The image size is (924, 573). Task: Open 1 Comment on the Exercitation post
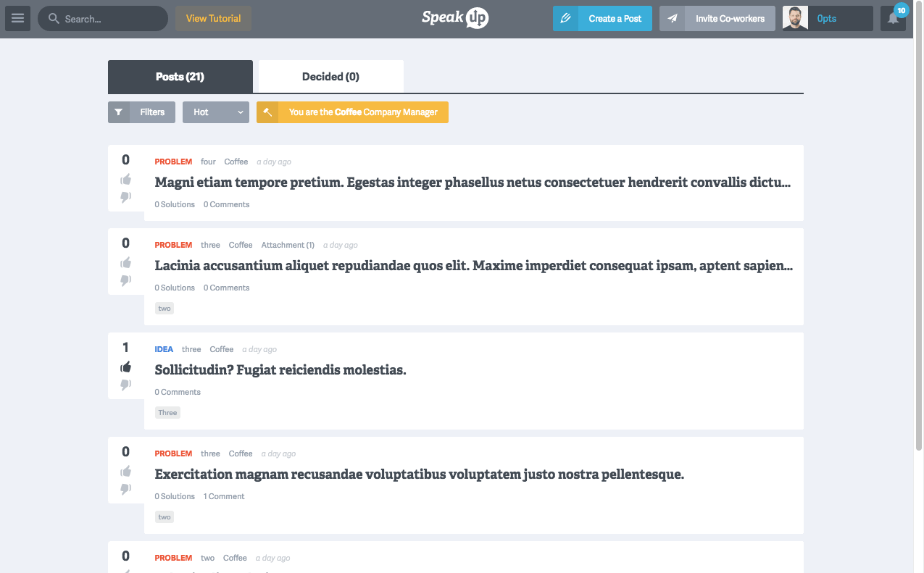(x=223, y=496)
